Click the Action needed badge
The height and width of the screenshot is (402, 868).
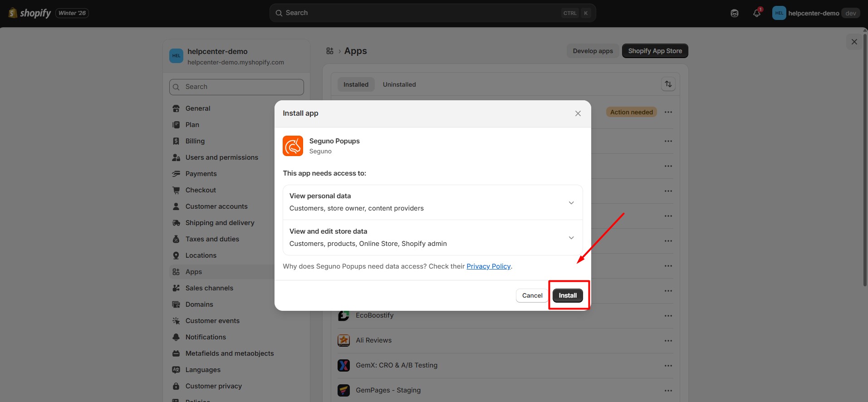[x=631, y=112]
